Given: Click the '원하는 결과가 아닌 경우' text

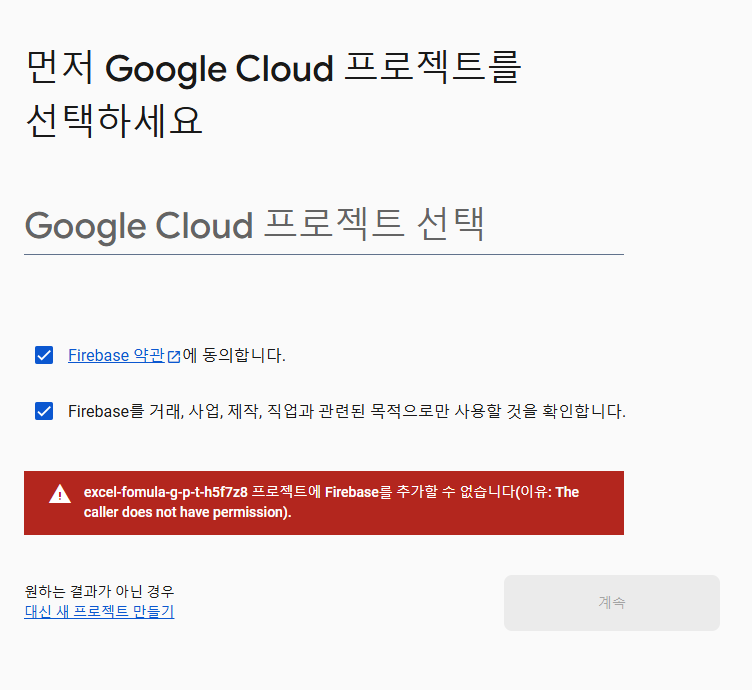Looking at the screenshot, I should pyautogui.click(x=99, y=591).
